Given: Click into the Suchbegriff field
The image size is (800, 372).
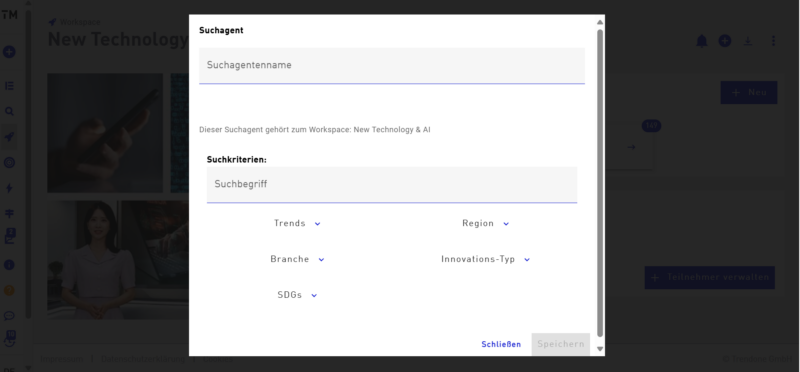Looking at the screenshot, I should [392, 184].
